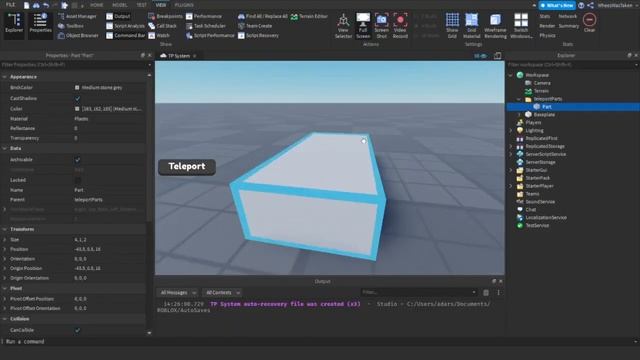Enter Full Screen mode
Screen dimensions: 640x360
tap(363, 25)
